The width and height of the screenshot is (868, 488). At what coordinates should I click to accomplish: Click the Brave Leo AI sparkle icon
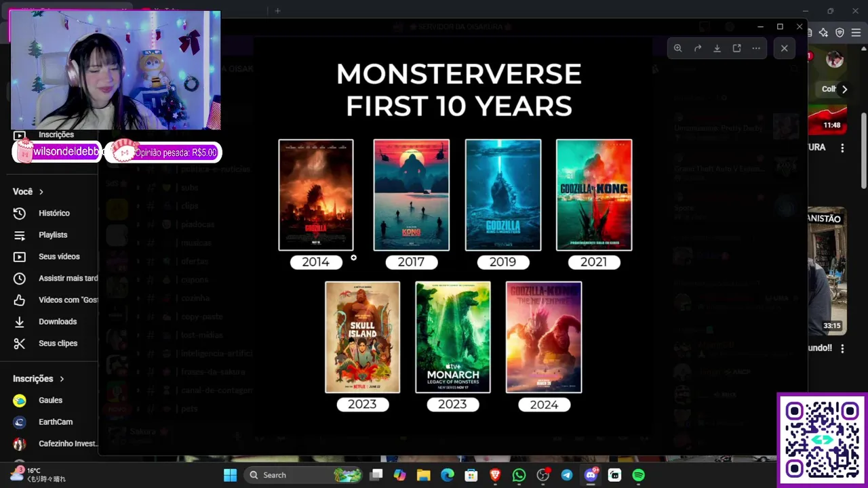click(823, 33)
